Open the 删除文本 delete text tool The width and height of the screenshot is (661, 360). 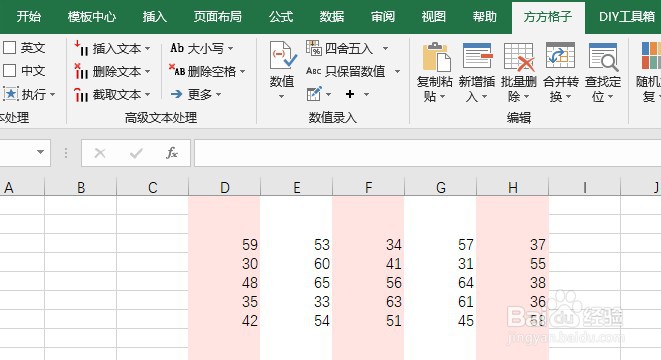[x=112, y=71]
